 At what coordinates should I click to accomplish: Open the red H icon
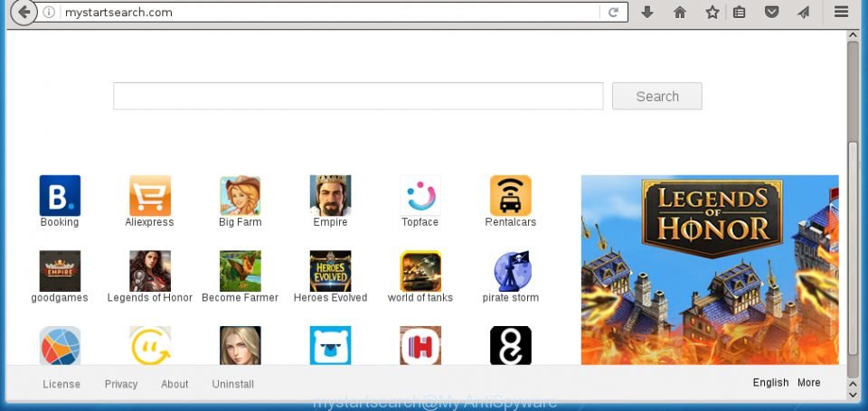coord(420,346)
